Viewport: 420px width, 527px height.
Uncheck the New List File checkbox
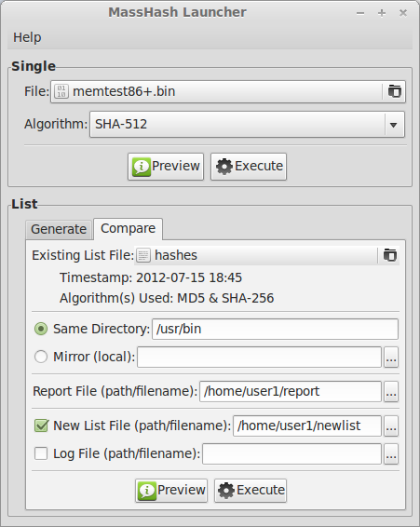click(41, 426)
